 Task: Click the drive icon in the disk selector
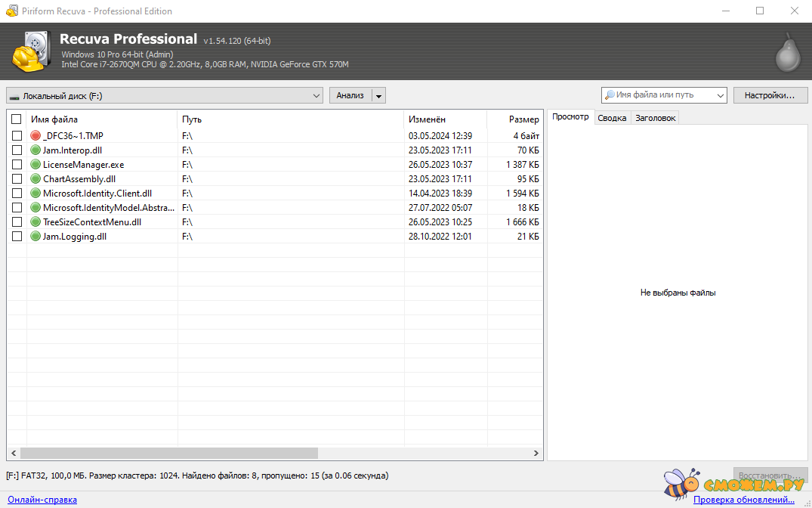point(14,97)
